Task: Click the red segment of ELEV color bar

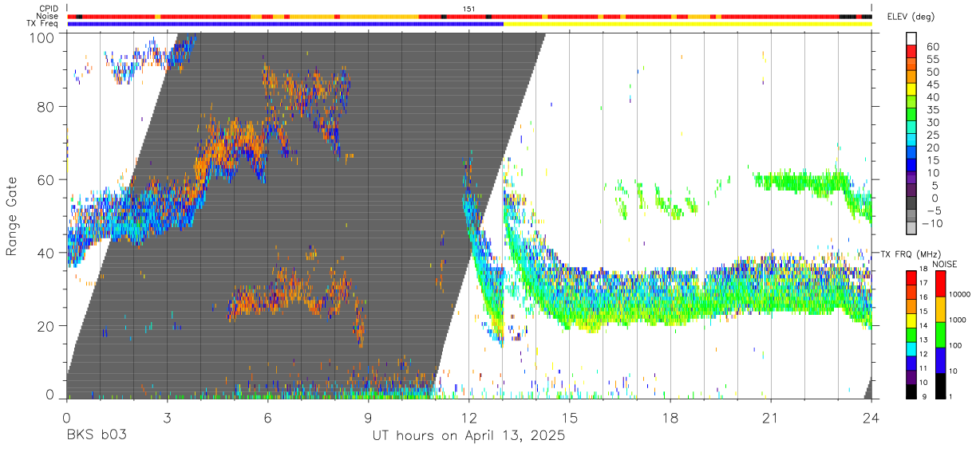Action: pyautogui.click(x=911, y=50)
